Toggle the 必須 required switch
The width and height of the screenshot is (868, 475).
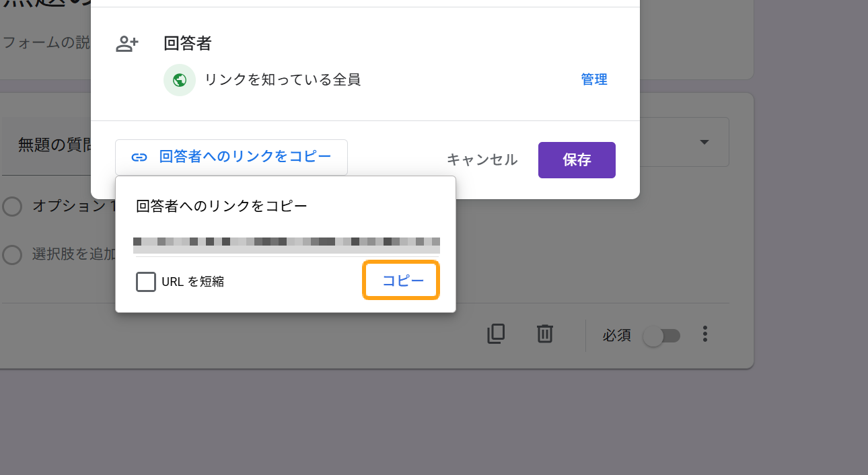coord(662,336)
